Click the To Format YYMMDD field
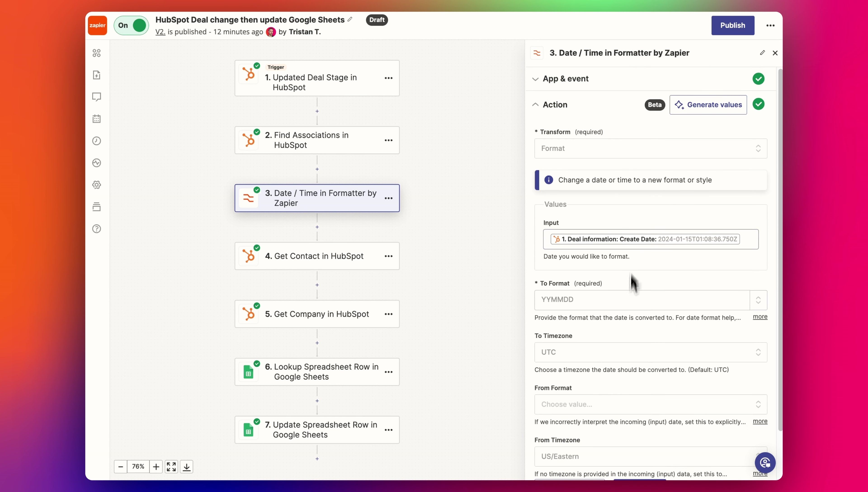This screenshot has height=492, width=868. pos(642,300)
